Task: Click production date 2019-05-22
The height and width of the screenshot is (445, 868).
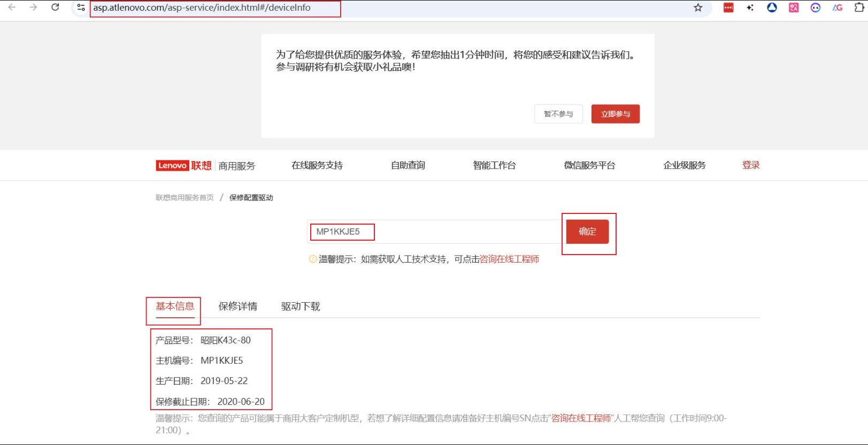Action: coord(224,381)
